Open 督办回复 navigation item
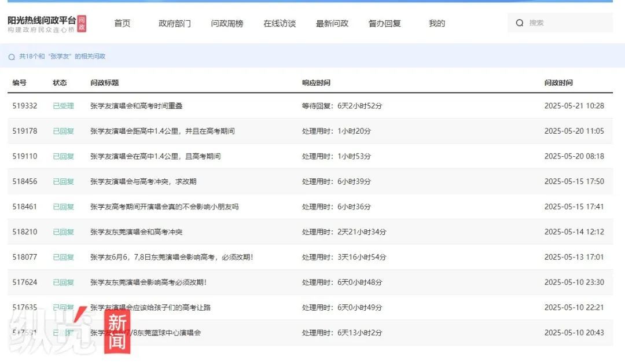This screenshot has width=625, height=364. pos(385,24)
